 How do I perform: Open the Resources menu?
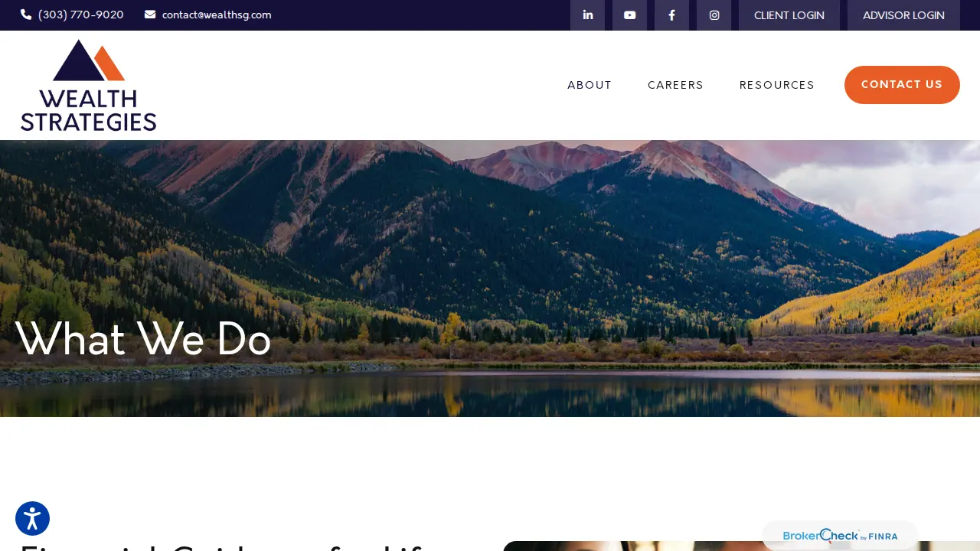coord(777,85)
